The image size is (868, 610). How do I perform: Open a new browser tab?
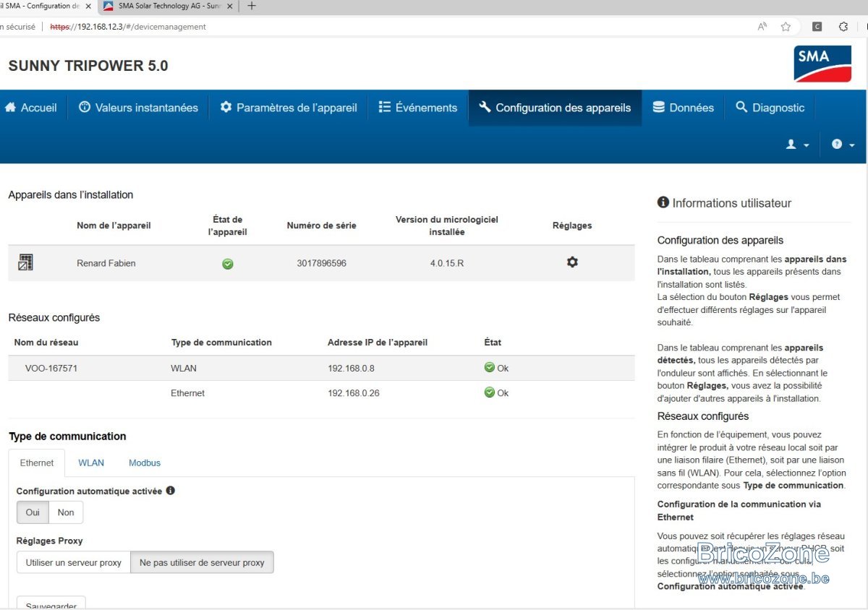252,6
